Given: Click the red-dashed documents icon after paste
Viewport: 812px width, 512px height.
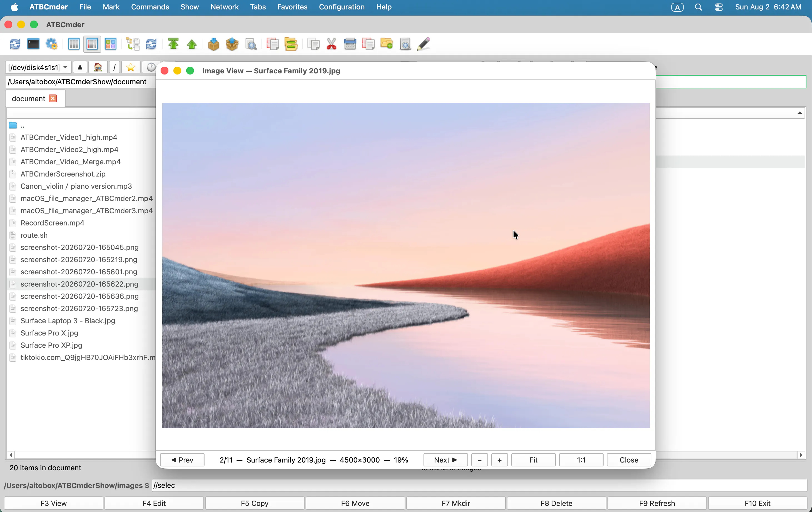Looking at the screenshot, I should [x=368, y=44].
